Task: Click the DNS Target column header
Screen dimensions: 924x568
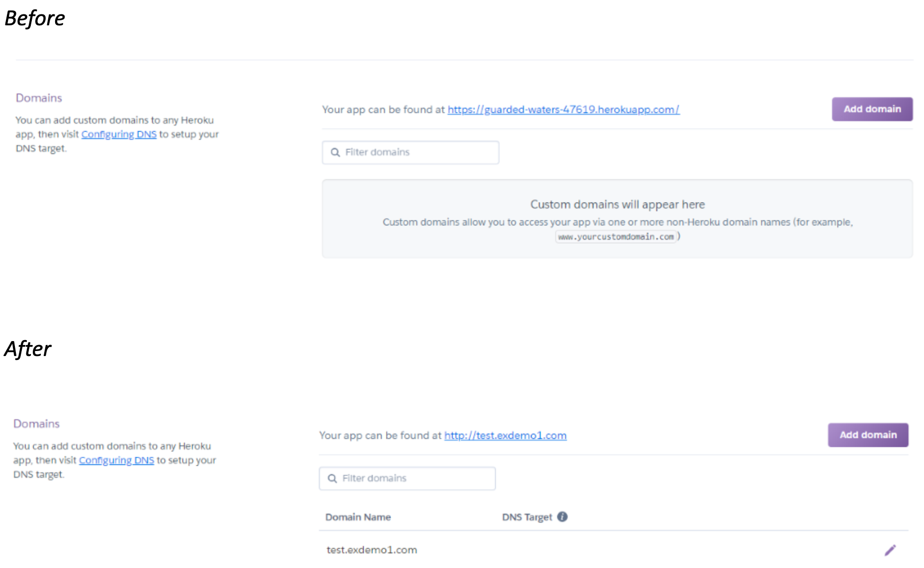Action: (527, 517)
